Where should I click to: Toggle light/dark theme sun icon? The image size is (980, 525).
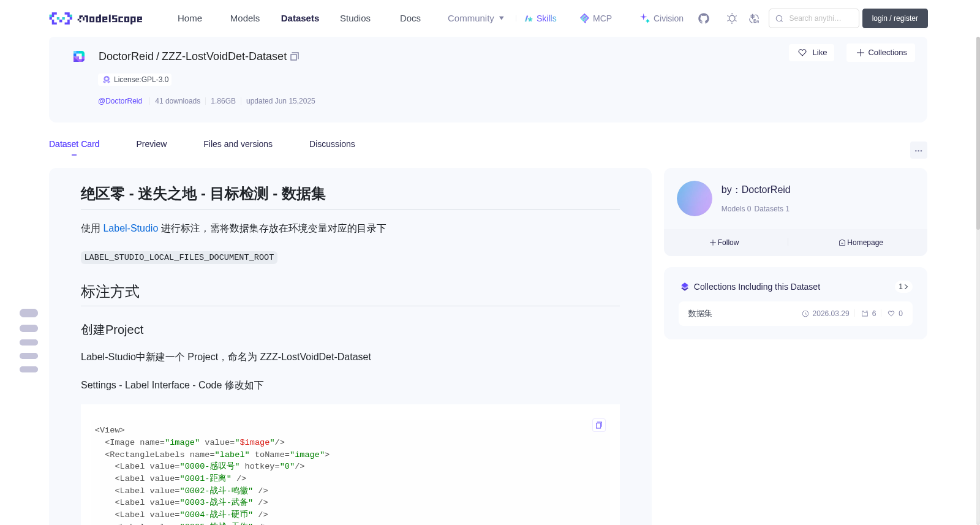tap(732, 18)
